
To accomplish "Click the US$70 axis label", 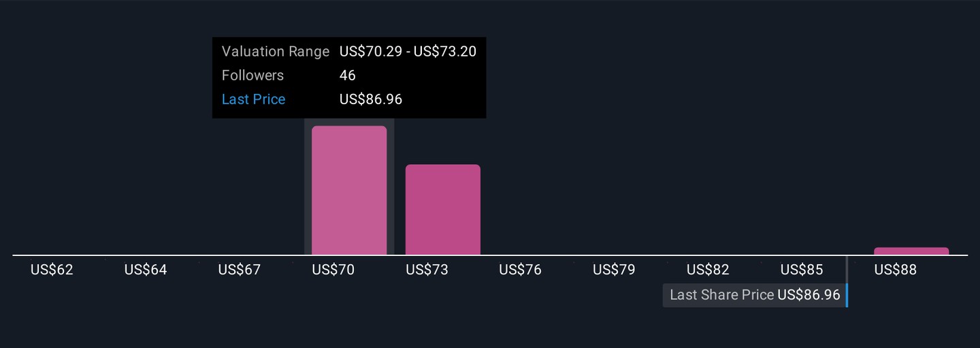I will point(333,270).
